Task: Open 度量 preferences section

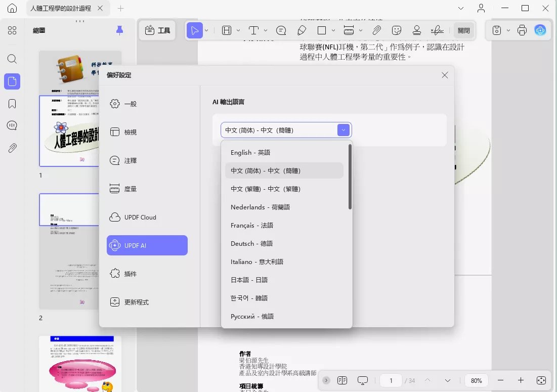Action: [147, 189]
